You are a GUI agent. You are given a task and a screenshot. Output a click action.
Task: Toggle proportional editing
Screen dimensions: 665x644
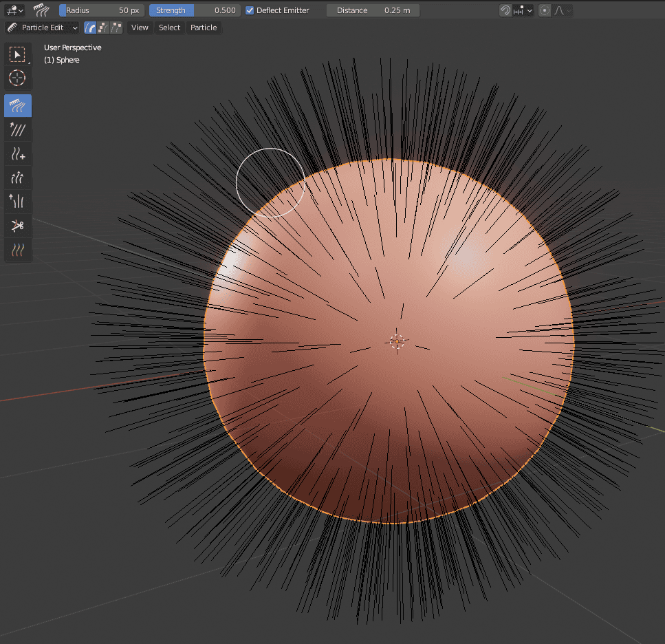click(x=544, y=10)
